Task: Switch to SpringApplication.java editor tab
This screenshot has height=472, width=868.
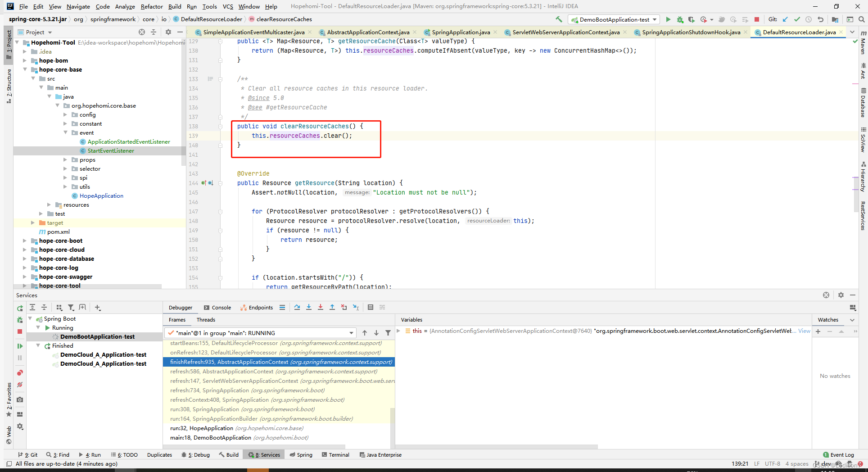Action: 461,32
